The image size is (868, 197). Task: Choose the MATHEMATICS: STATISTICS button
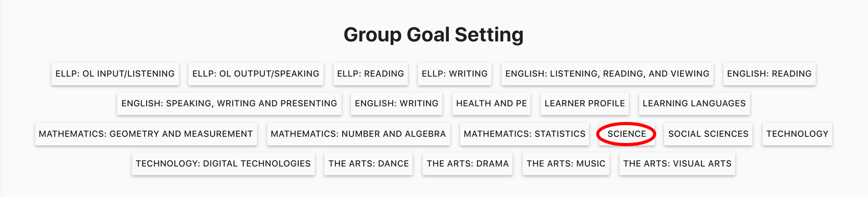click(x=524, y=134)
